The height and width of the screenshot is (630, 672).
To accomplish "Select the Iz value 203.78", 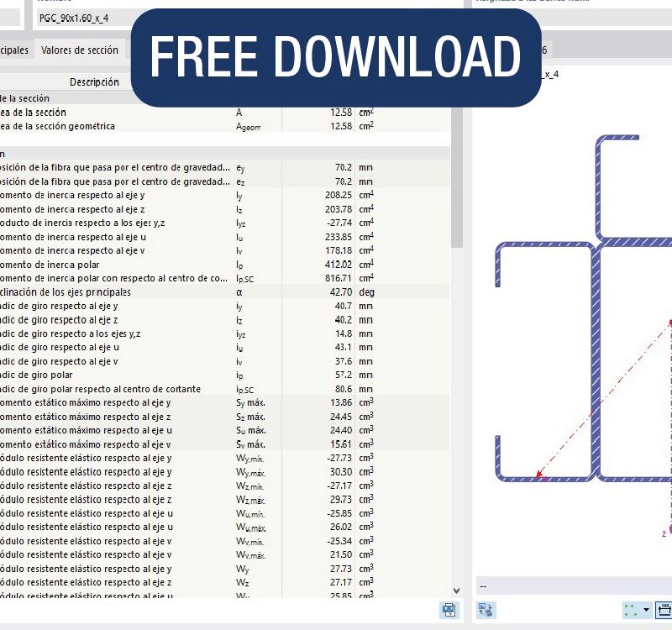I will (x=339, y=209).
